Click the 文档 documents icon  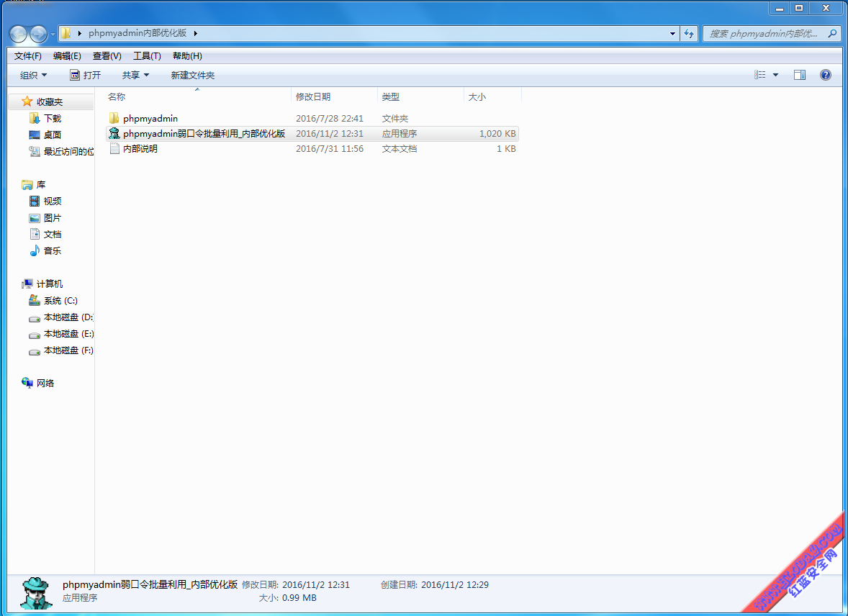click(x=35, y=234)
